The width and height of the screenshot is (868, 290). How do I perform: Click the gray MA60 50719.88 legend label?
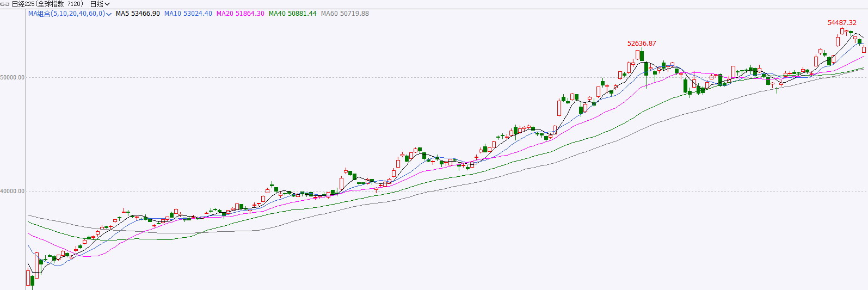click(344, 14)
